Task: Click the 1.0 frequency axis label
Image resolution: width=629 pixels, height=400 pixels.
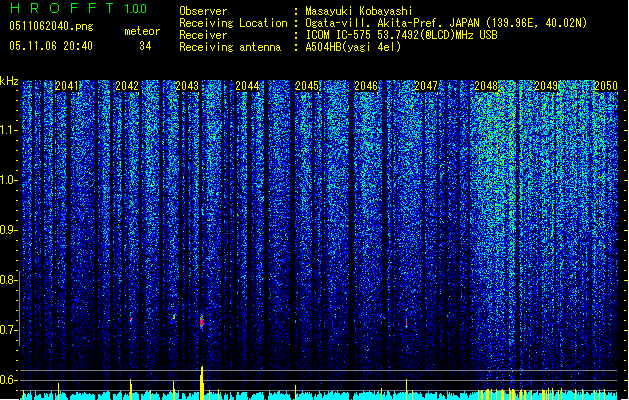Action: (x=9, y=180)
